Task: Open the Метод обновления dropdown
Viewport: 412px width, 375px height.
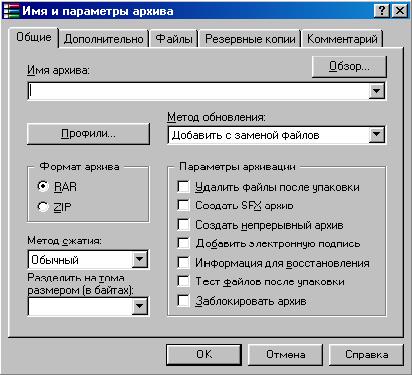Action: coord(377,135)
